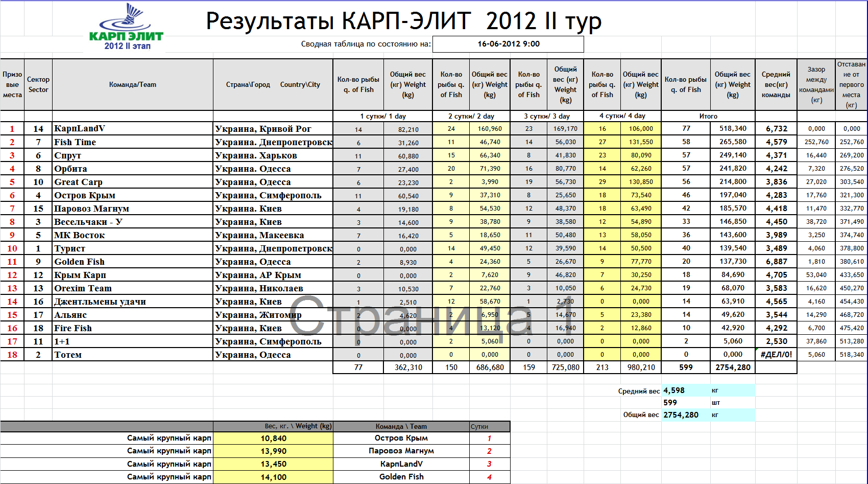Select the biggest carp weight 13,450

(x=273, y=464)
